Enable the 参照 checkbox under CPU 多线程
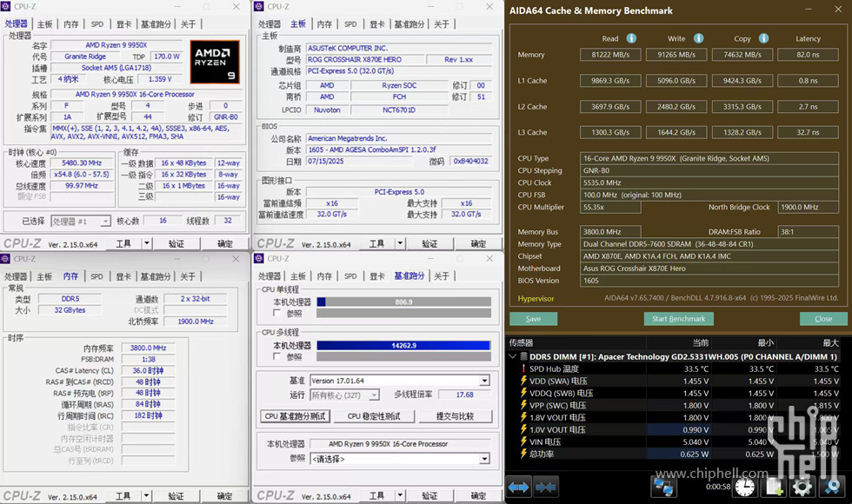Image resolution: width=852 pixels, height=504 pixels. 278,356
